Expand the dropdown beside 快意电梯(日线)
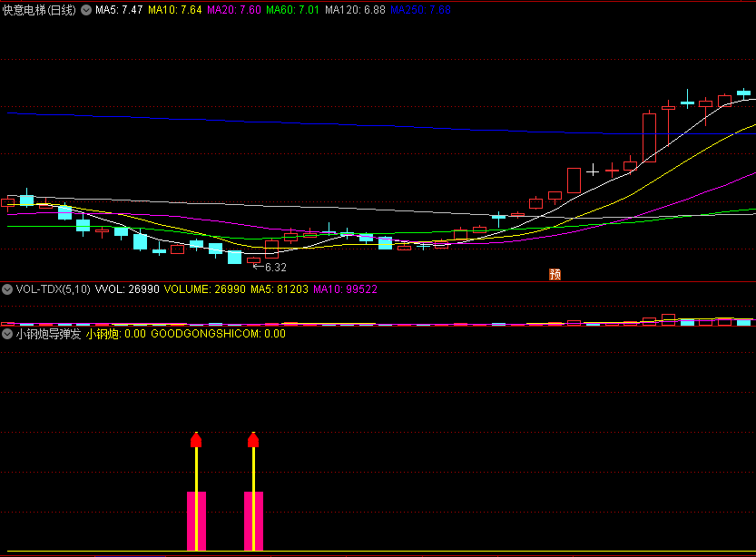This screenshot has width=756, height=557. [x=86, y=10]
